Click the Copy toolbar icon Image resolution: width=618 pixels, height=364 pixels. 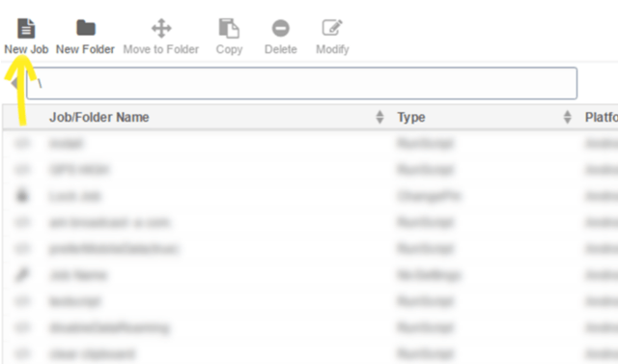click(x=229, y=37)
